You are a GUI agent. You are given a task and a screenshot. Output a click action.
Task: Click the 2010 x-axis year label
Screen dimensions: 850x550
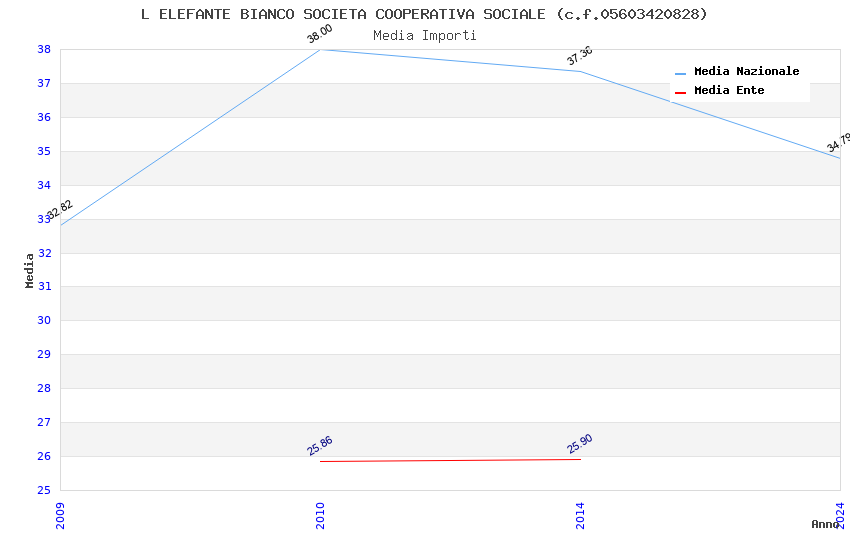[320, 515]
